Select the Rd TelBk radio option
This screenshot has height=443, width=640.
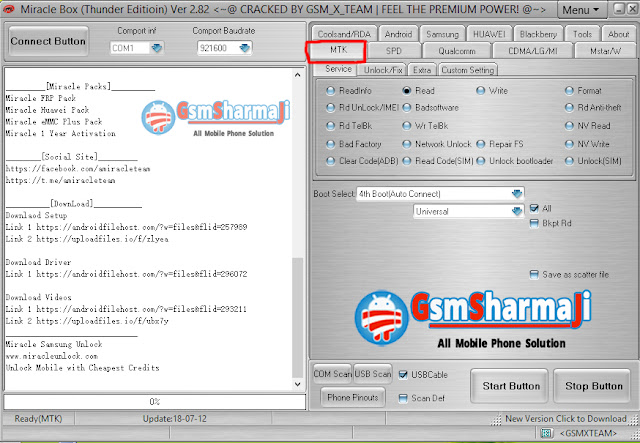point(331,126)
